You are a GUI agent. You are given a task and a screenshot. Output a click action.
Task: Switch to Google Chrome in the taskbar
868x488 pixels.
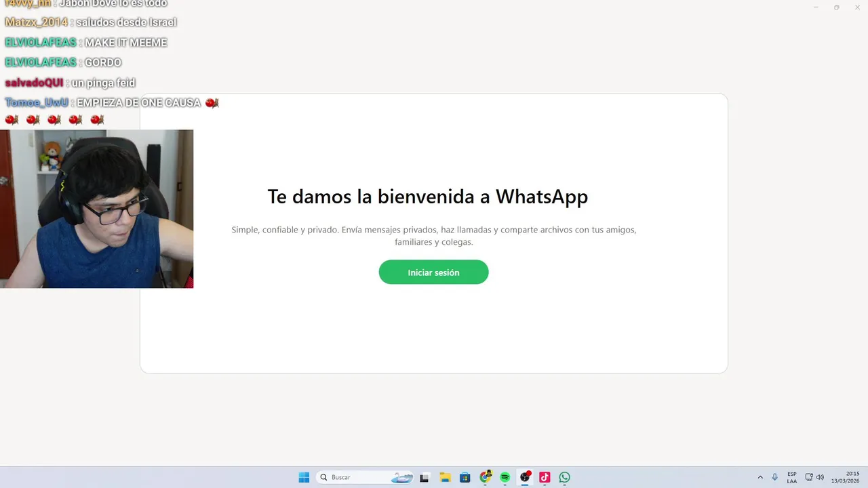(x=485, y=477)
